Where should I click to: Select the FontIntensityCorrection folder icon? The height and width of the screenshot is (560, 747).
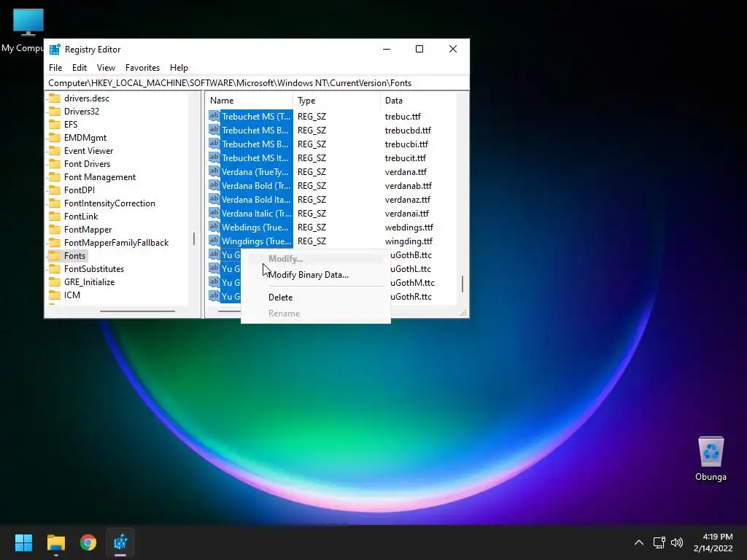pyautogui.click(x=55, y=203)
